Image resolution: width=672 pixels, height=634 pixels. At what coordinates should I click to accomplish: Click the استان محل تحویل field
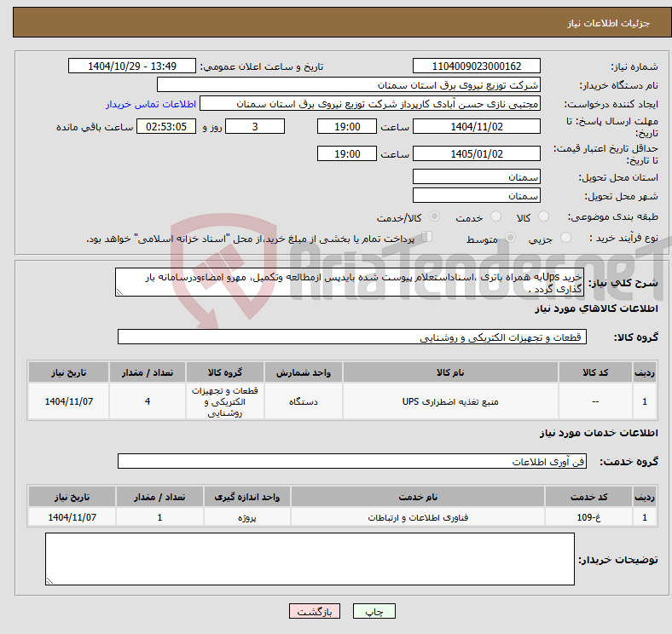click(476, 176)
